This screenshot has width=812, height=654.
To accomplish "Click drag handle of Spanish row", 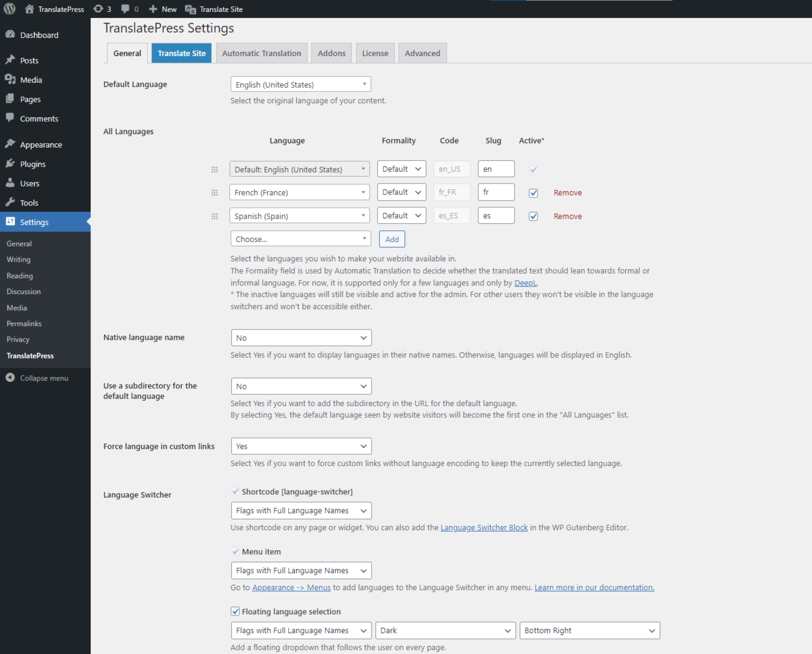I will [214, 216].
